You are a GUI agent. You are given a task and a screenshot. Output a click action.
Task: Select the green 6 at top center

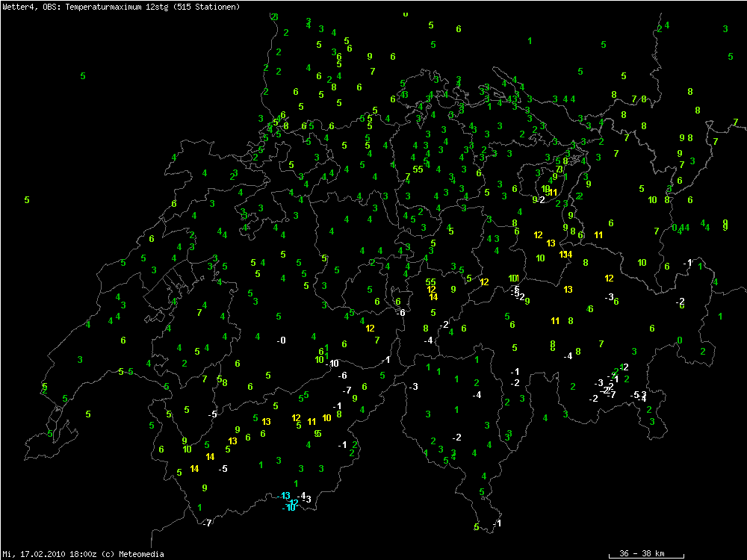coord(459,29)
